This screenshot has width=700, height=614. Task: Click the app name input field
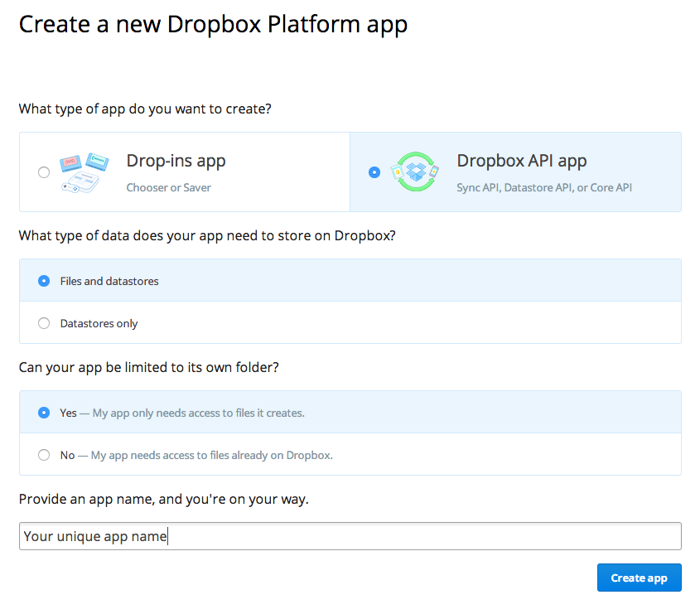click(350, 536)
